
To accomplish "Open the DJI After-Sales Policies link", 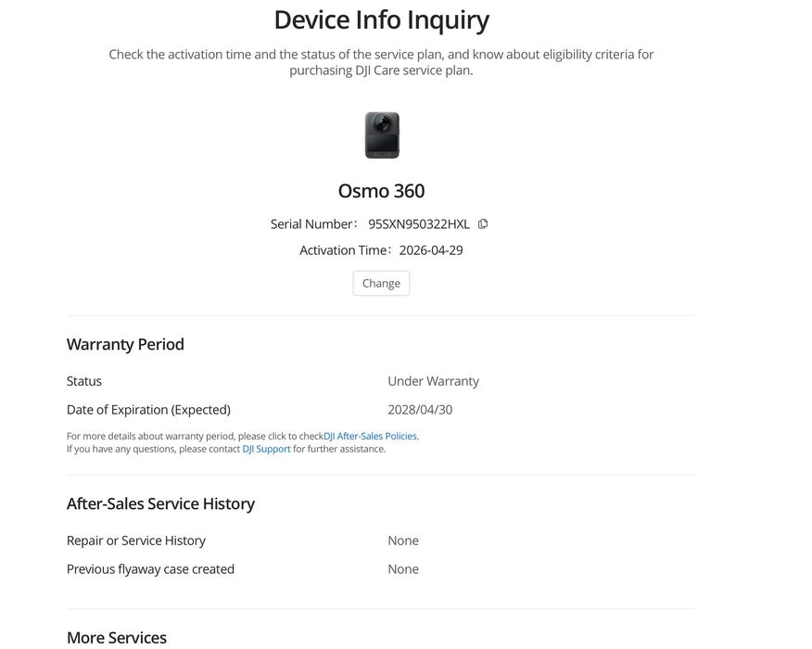I will coord(370,436).
